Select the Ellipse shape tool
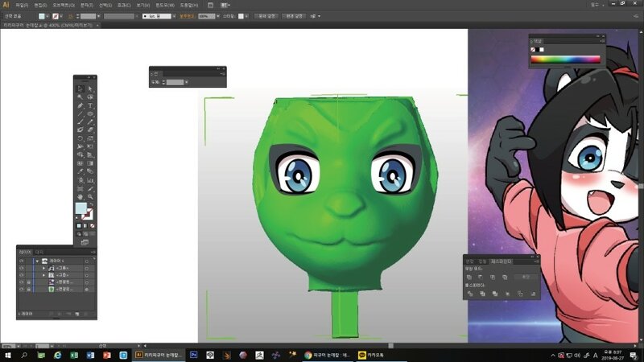Screen dimensions: 644x362 [90, 113]
